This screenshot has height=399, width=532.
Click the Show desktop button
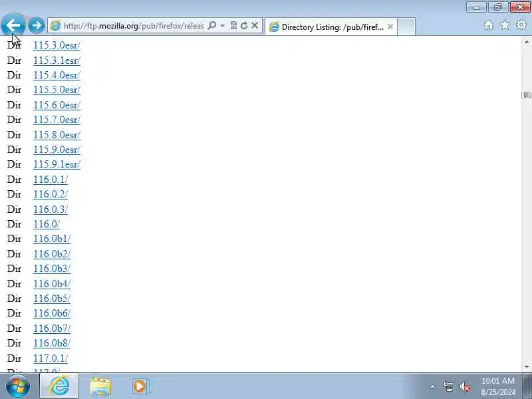528,386
